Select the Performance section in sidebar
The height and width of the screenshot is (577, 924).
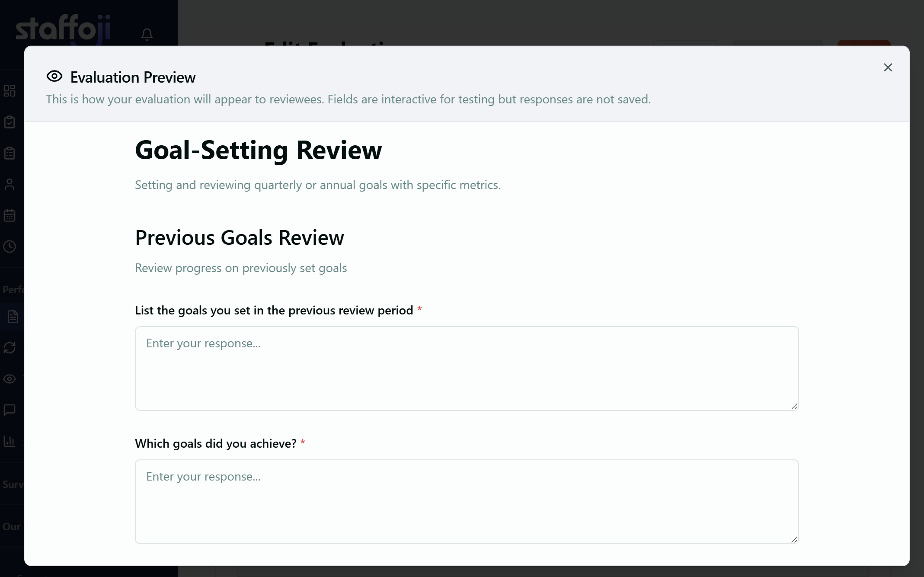[x=12, y=289]
